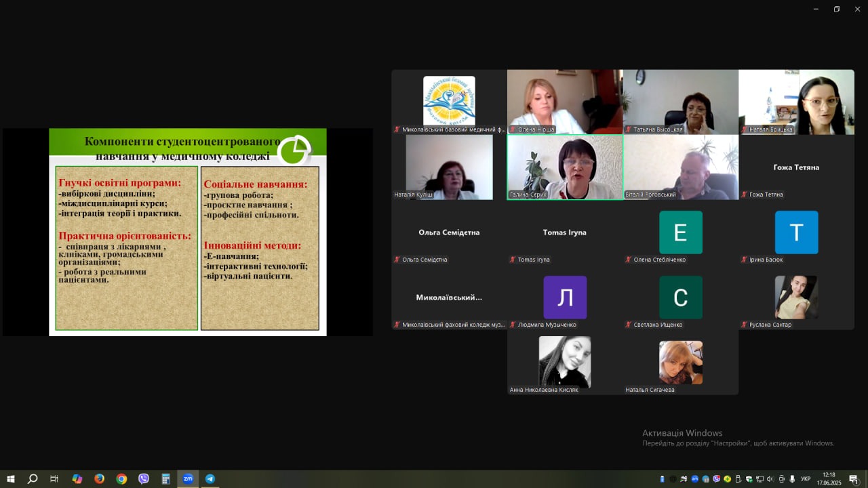
Task: Click Практична орієнтованість heading on slide
Action: 125,236
